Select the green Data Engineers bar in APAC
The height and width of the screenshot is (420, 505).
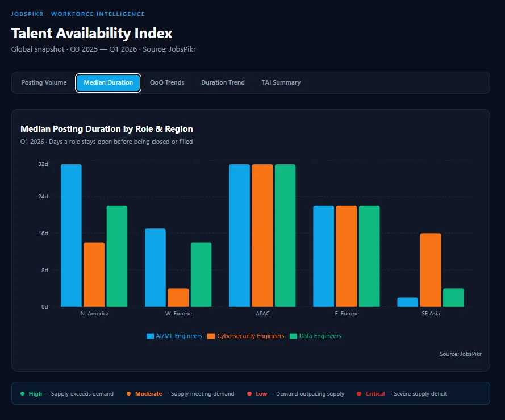click(285, 233)
